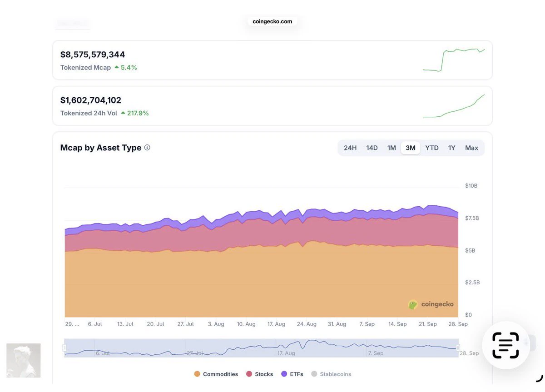The height and width of the screenshot is (392, 545).
Task: Click the Mcap by Asset Type heading
Action: point(101,148)
